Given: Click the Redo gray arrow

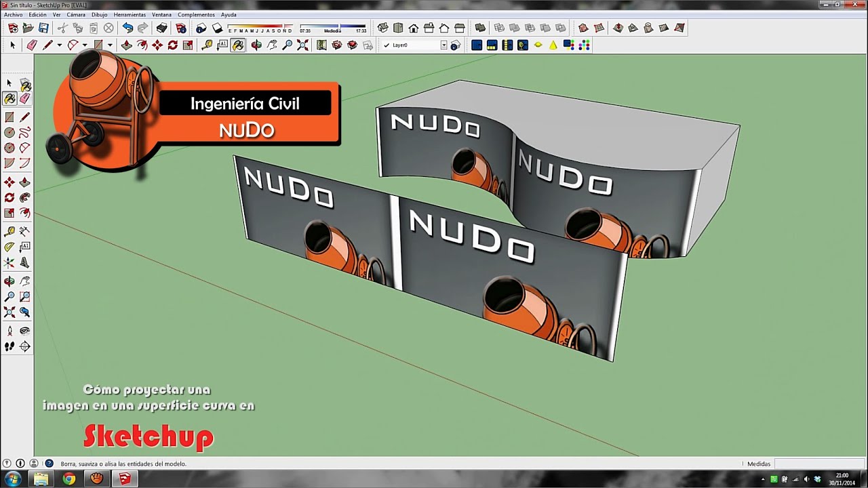Looking at the screenshot, I should (x=143, y=28).
